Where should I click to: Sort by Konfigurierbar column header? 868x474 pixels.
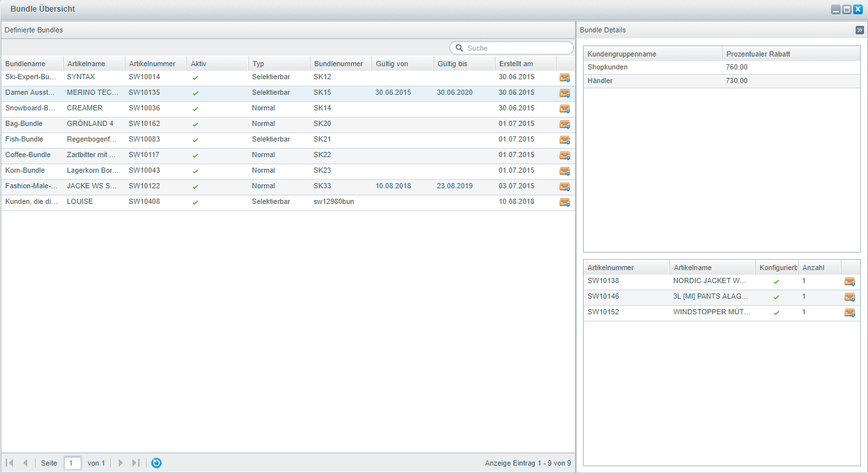pos(776,268)
